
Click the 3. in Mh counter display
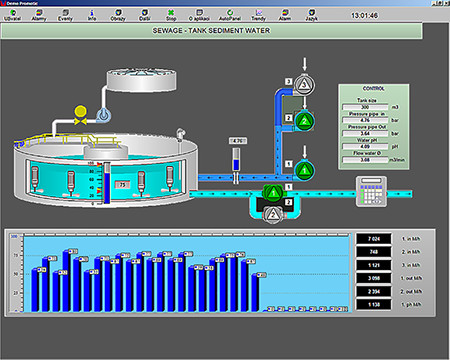[374, 265]
